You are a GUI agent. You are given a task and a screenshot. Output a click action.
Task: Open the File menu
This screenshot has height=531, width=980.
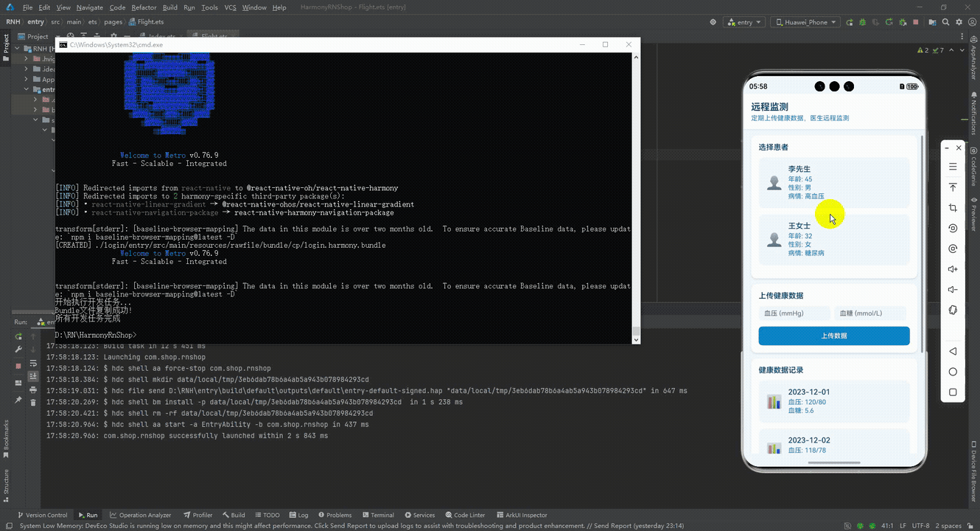[x=28, y=7]
